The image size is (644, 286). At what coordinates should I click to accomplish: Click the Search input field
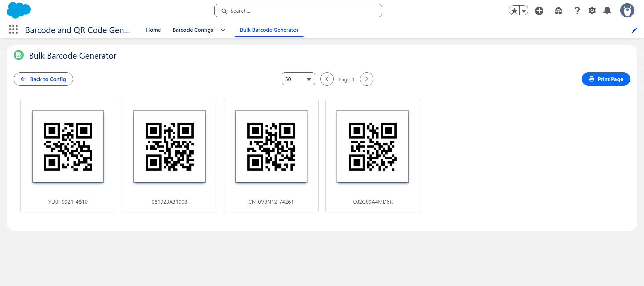298,11
